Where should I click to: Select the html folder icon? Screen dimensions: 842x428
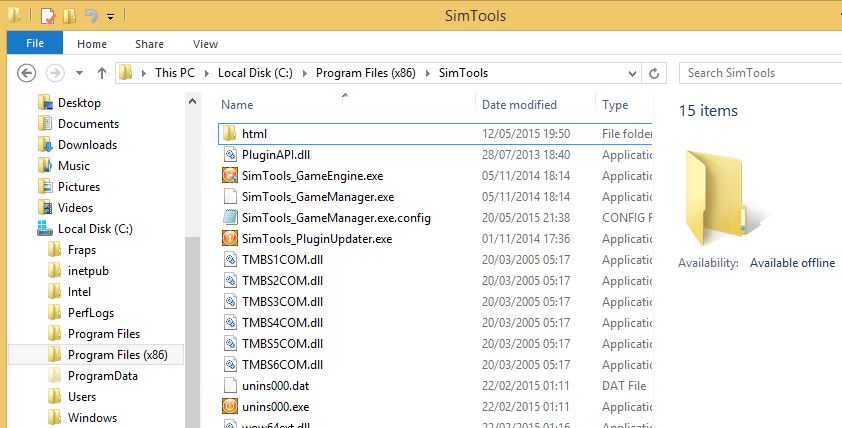230,134
